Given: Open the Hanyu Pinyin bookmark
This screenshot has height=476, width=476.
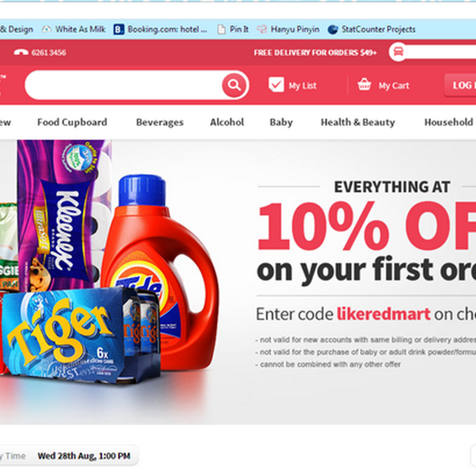Looking at the screenshot, I should (288, 29).
